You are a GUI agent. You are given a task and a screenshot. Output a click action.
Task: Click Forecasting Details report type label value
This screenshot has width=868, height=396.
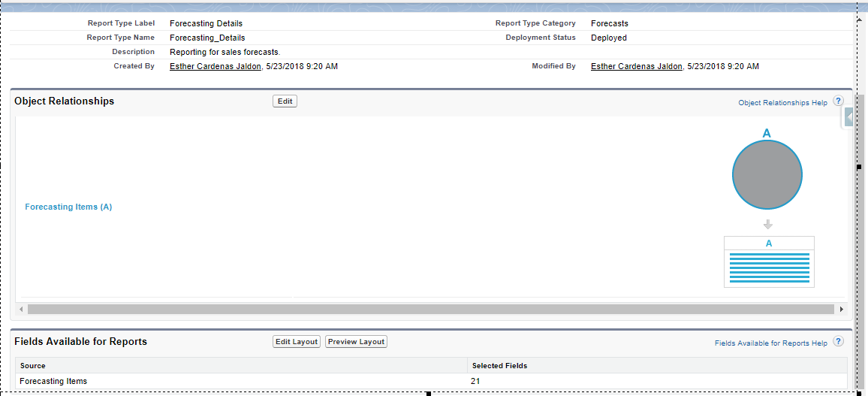click(206, 24)
